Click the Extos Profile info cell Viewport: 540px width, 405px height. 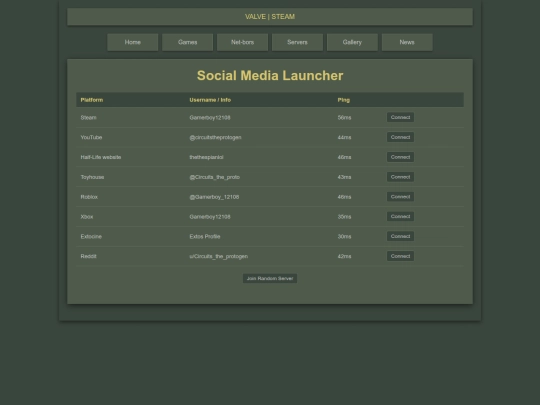pyautogui.click(x=205, y=237)
